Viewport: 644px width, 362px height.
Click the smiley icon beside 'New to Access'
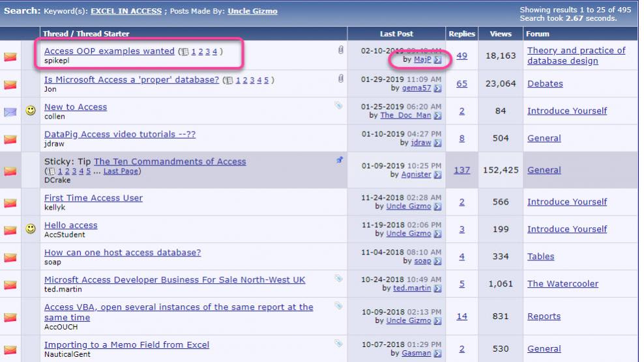pyautogui.click(x=31, y=111)
